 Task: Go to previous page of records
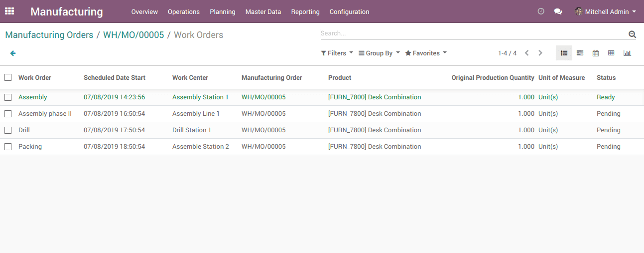click(x=526, y=53)
